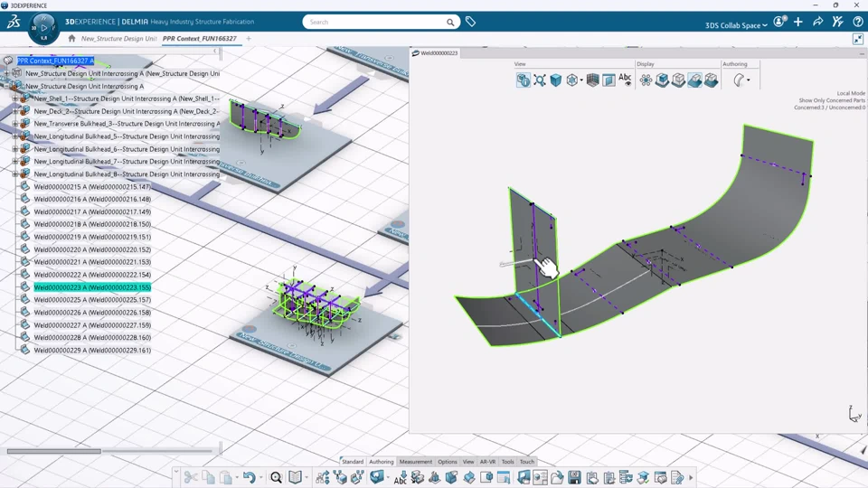Click the Help question mark icon
Screen dimensions: 868x488
857,22
